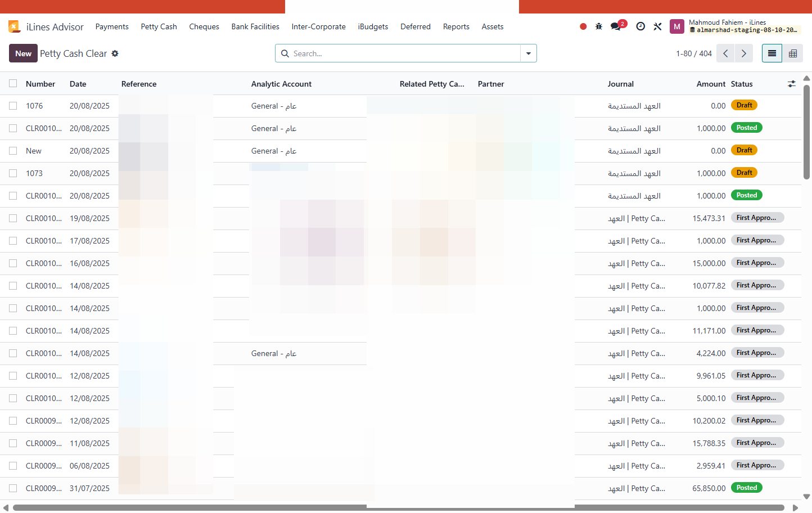Open the clock activities icon
Screen dimensions: 812x513
click(640, 26)
